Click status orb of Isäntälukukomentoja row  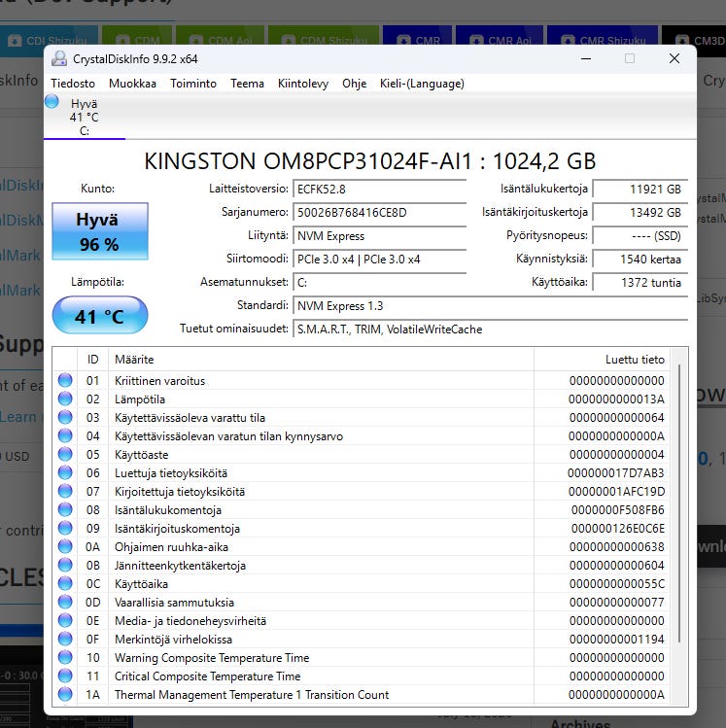tap(65, 509)
